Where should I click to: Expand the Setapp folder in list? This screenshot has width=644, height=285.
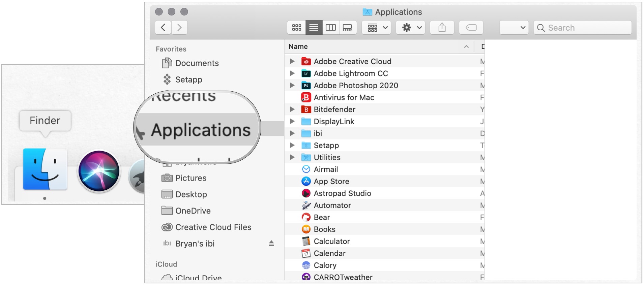[292, 145]
